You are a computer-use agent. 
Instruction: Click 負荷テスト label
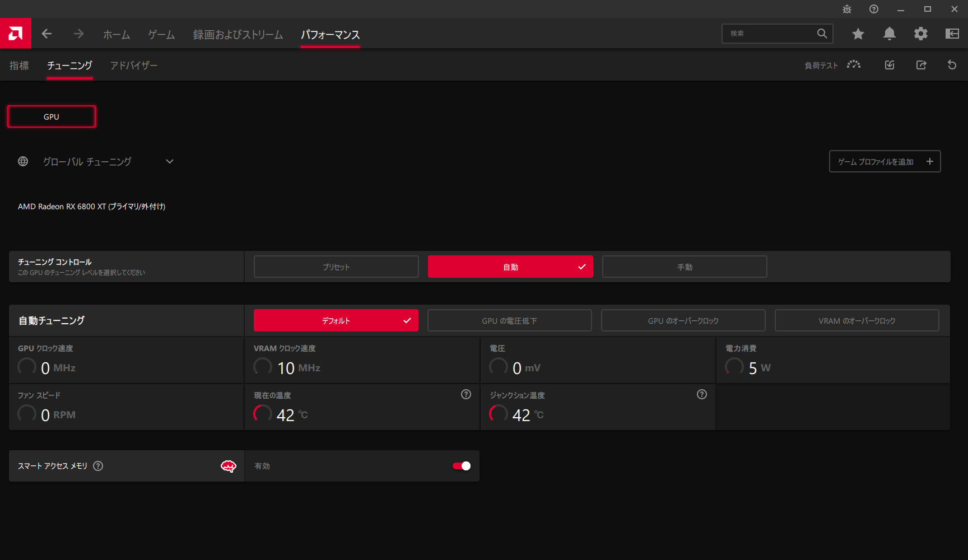(x=821, y=66)
